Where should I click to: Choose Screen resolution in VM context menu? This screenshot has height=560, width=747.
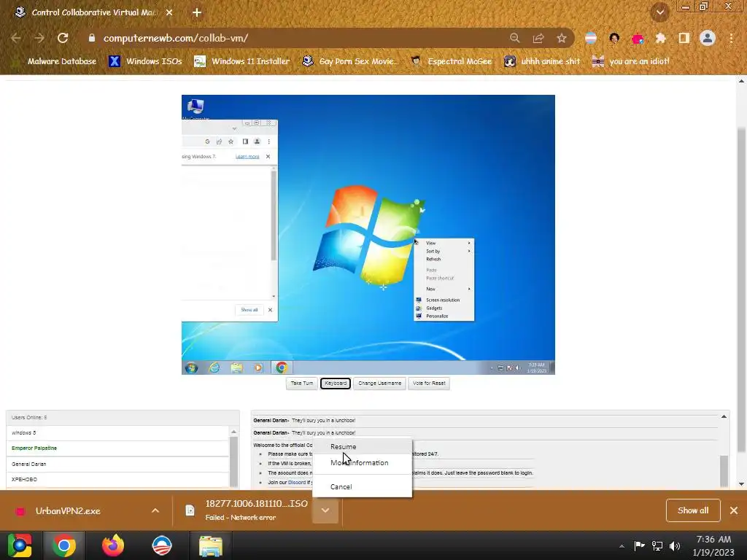point(444,300)
